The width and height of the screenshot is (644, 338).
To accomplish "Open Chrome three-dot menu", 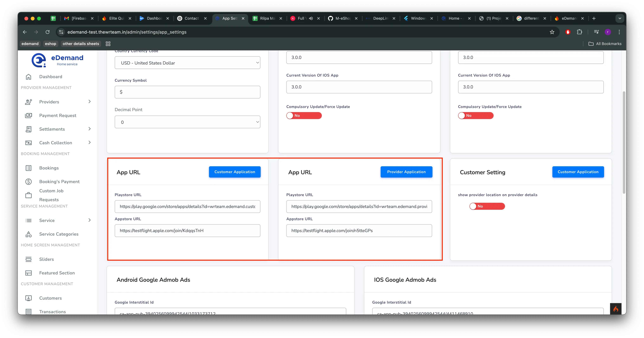I will [619, 32].
